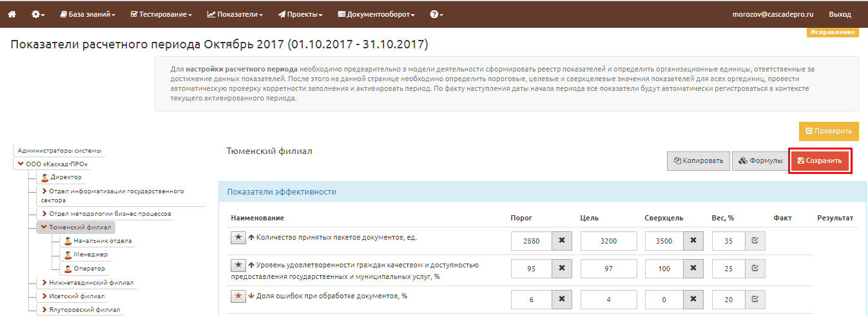The height and width of the screenshot is (317, 868).
Task: Click the Показатели эффективности panel header
Action: (543, 192)
